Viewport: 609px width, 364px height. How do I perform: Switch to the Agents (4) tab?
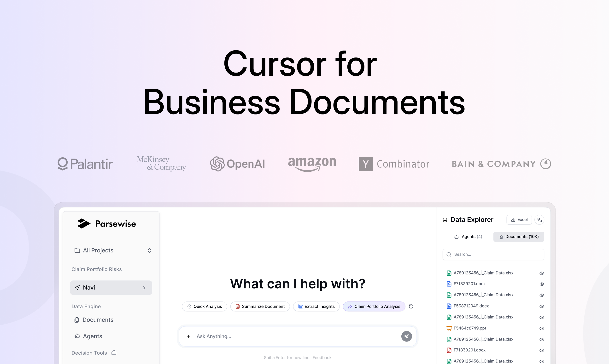pyautogui.click(x=468, y=237)
